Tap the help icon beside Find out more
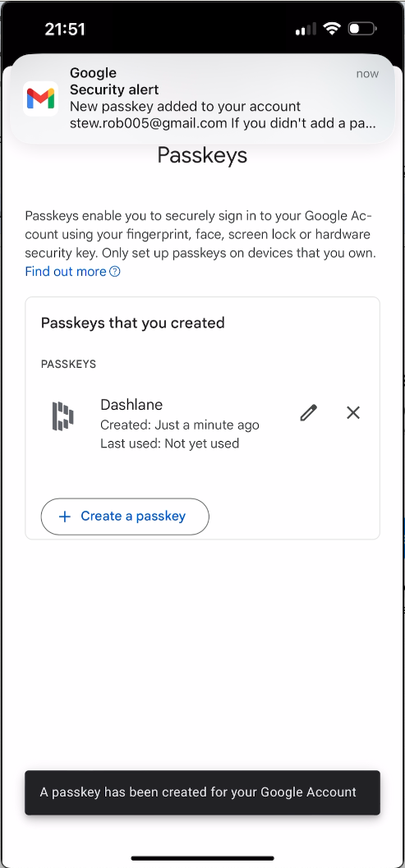Screen dimensions: 405x868 coord(115,272)
